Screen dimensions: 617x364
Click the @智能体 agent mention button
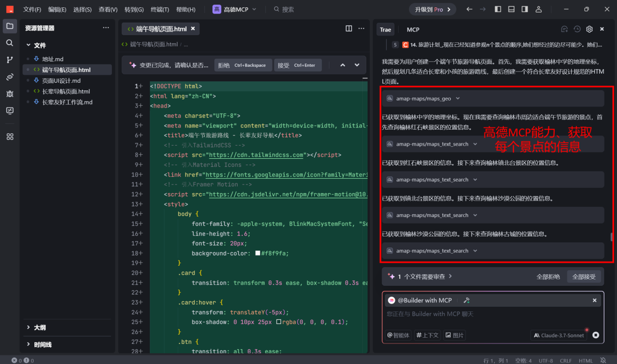[x=398, y=335]
